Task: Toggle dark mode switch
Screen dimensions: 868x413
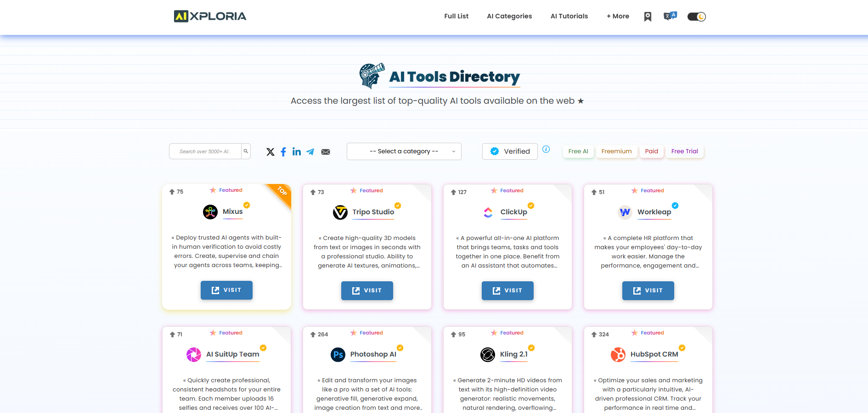Action: click(696, 17)
